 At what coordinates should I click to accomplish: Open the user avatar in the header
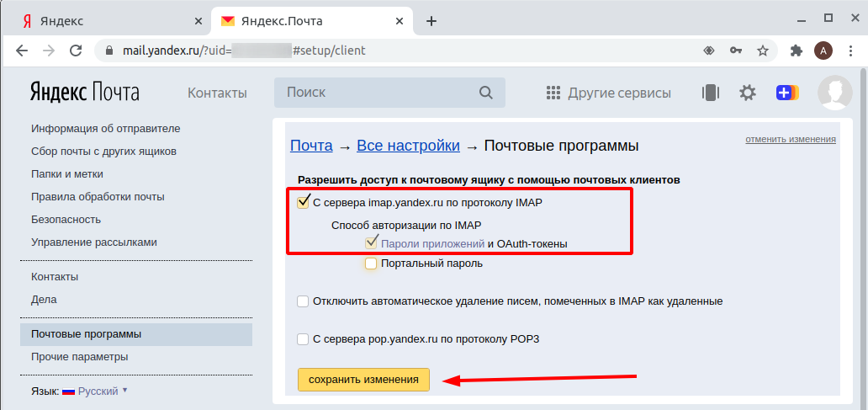coord(834,93)
